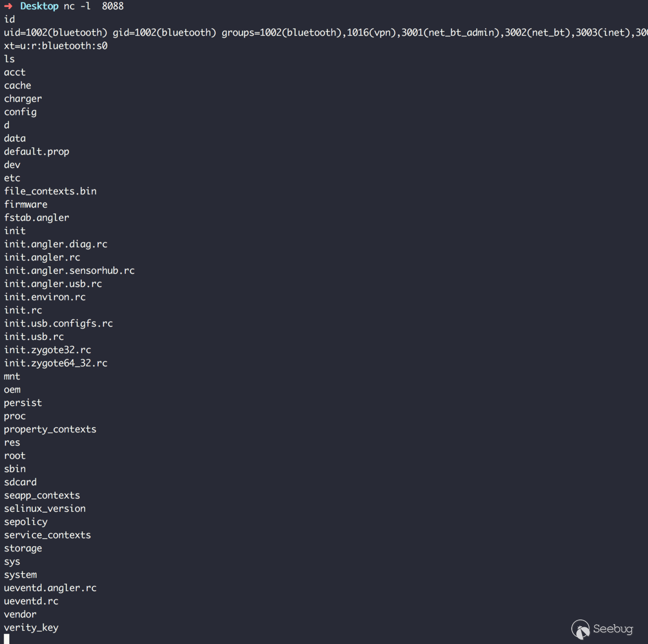Select the 'init.angler.sensorhub.rc' line
The image size is (648, 644).
pos(70,271)
